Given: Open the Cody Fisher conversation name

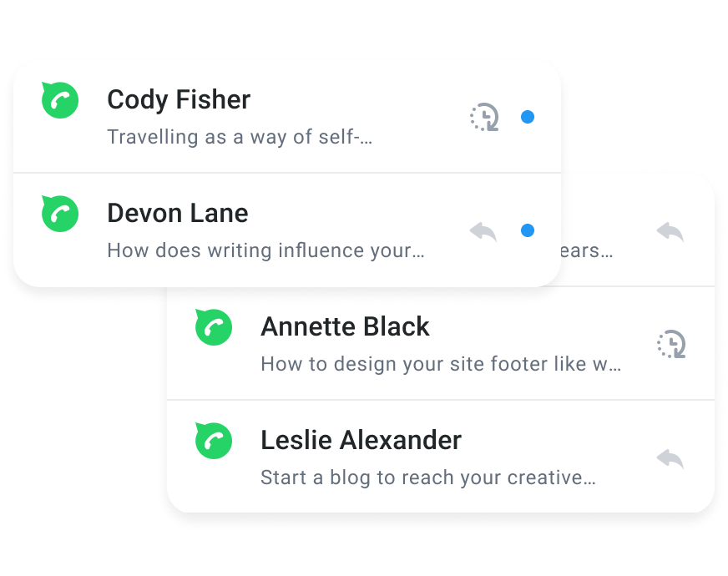Looking at the screenshot, I should [179, 100].
